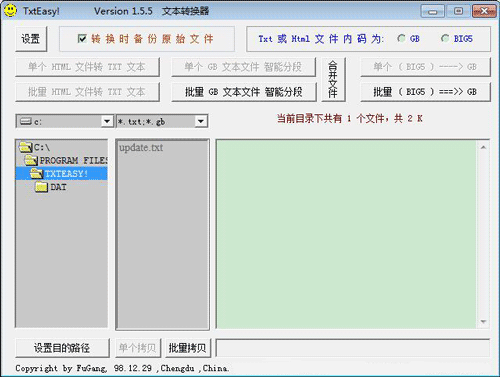Click the preview scrollbar down arrow

click(483, 322)
